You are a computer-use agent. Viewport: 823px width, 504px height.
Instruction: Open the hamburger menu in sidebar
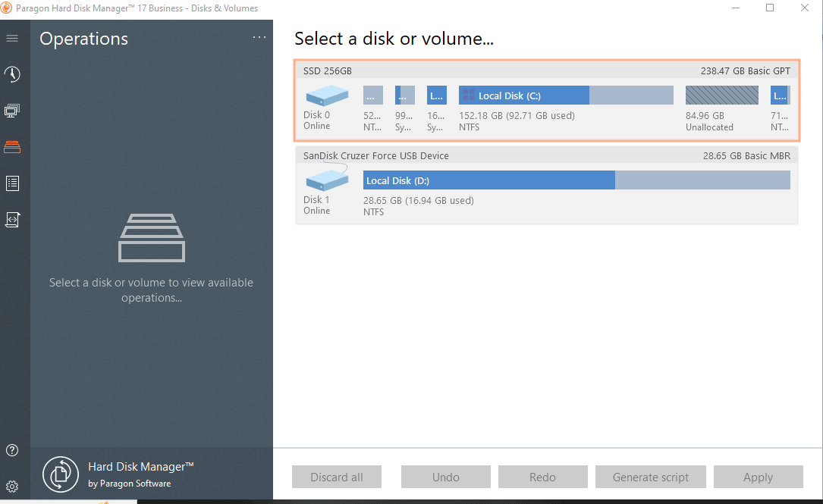[12, 39]
